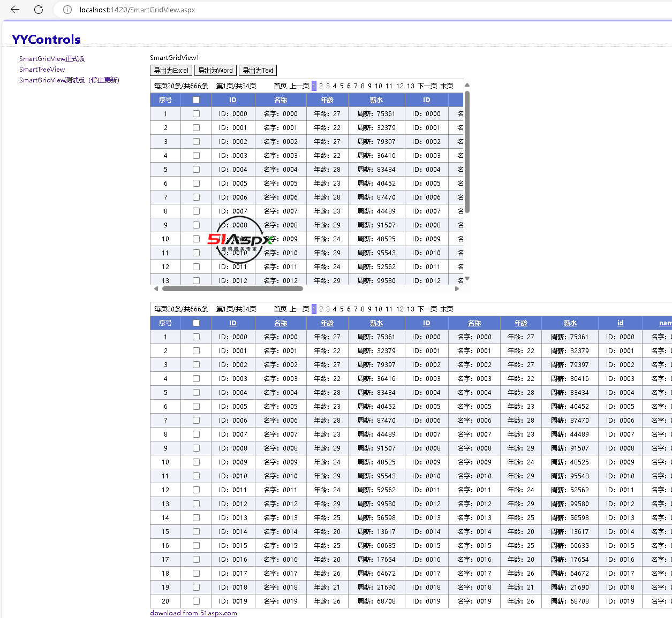Open SmartGridView正式版 menu link
This screenshot has width=672, height=618.
click(x=52, y=59)
